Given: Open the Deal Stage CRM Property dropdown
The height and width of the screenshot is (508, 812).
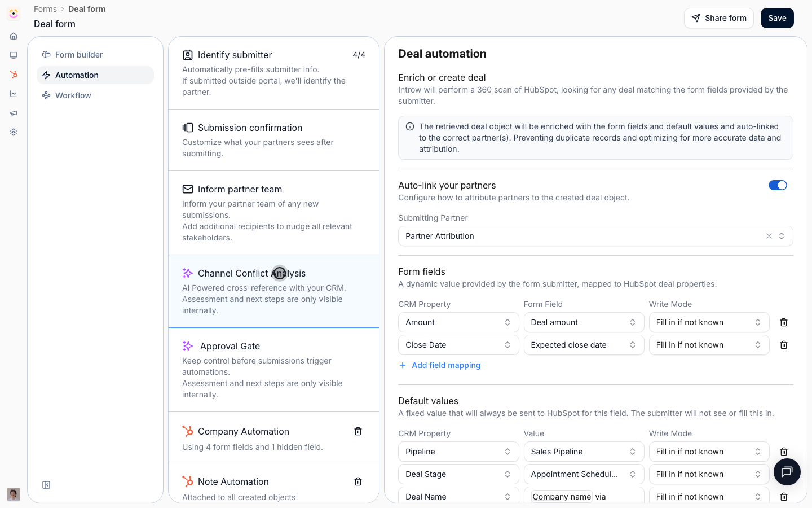Looking at the screenshot, I should click(x=458, y=474).
